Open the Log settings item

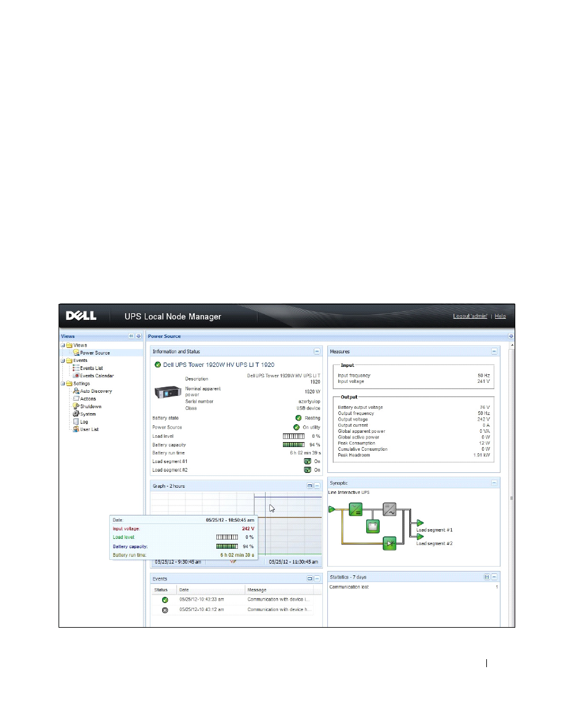(x=84, y=422)
